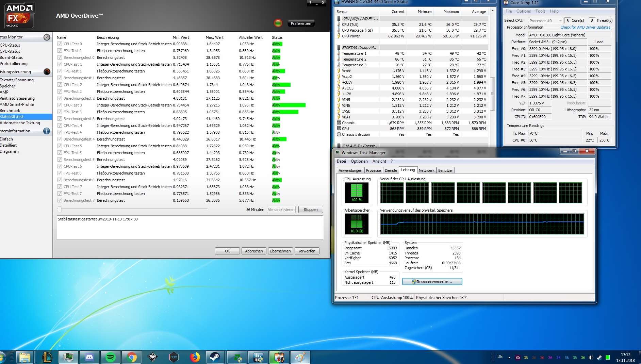Click the Tj. Max 70°C field in Core Temp

555,133
